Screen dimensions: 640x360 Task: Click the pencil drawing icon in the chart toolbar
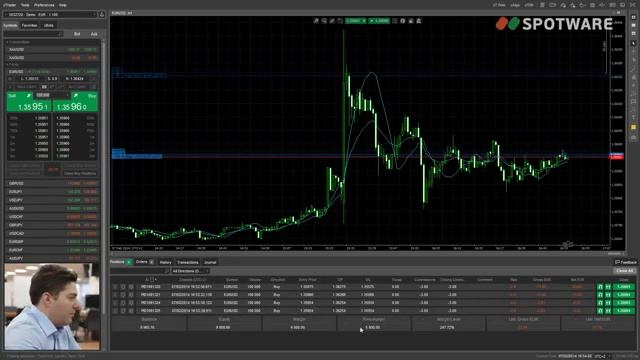332,21
